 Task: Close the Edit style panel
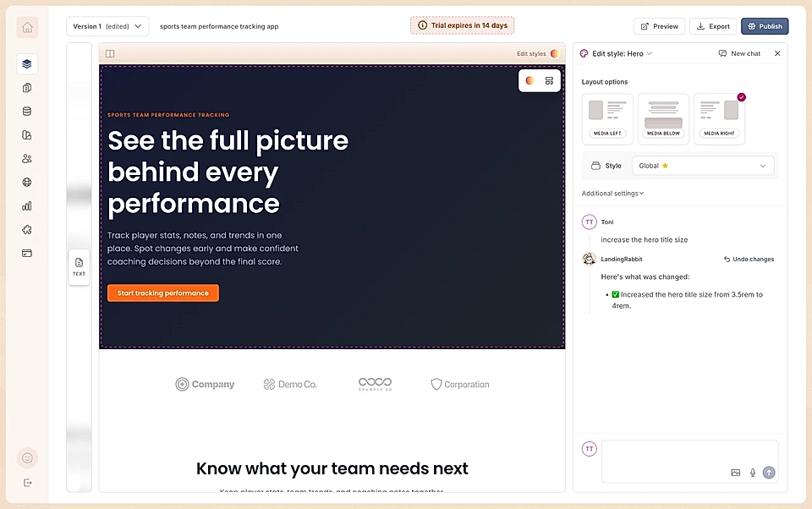[777, 53]
